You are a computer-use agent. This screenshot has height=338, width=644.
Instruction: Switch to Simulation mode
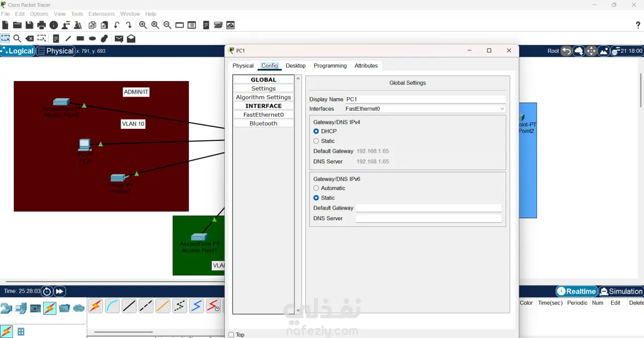pyautogui.click(x=621, y=291)
